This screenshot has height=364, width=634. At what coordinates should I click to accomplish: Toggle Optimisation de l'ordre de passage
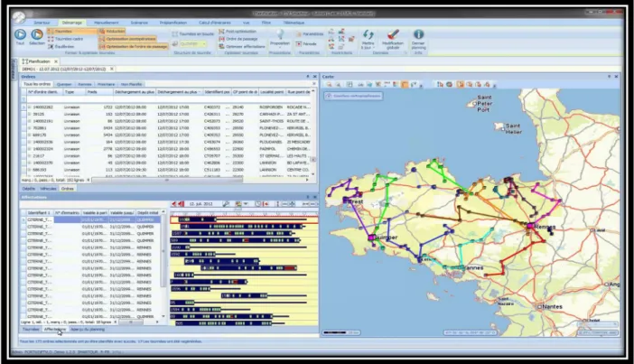134,46
